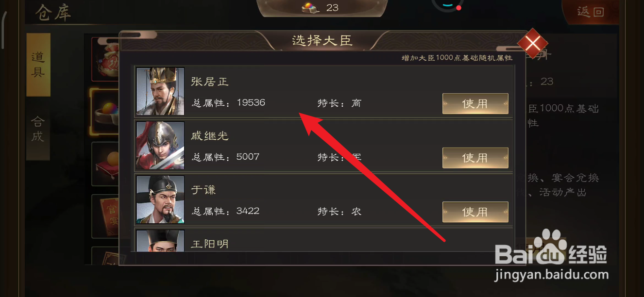Select the top red item in warehouse list
This screenshot has width=644, height=297.
click(x=106, y=59)
